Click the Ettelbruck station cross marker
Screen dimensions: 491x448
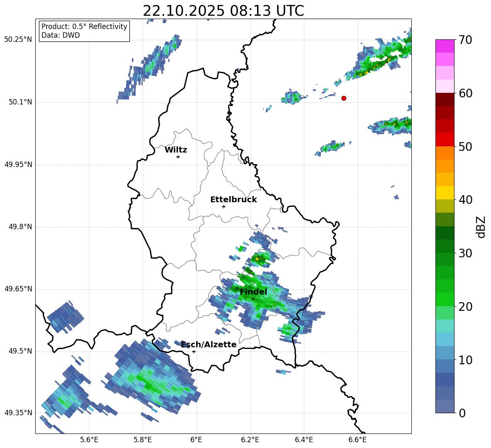[x=224, y=206]
